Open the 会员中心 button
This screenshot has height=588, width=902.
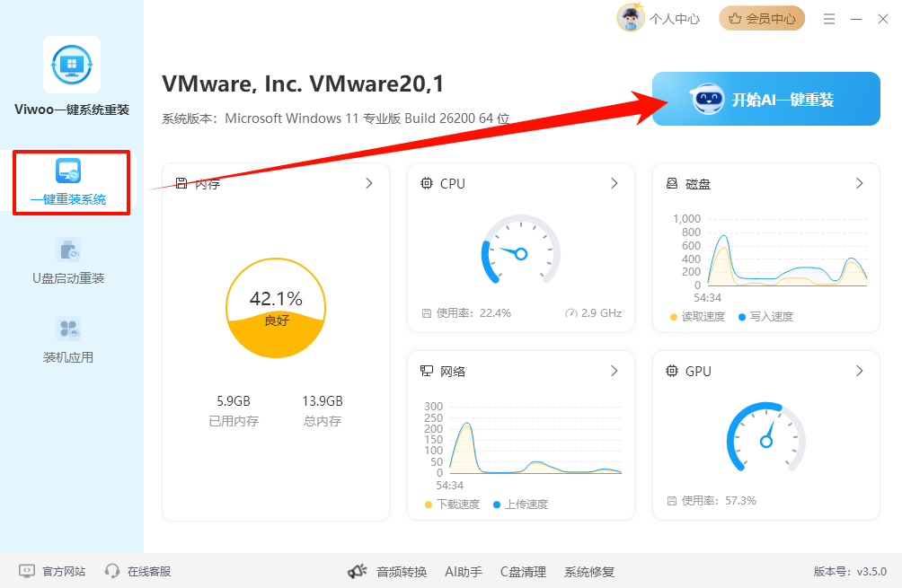click(x=762, y=19)
